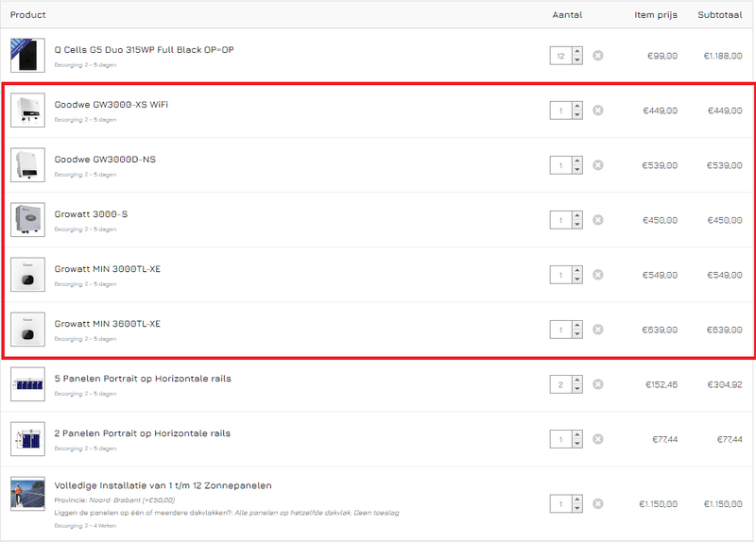Open Goodwe GW3000-XS WiFi product link
Viewport: 756px width, 542px height.
pos(112,105)
